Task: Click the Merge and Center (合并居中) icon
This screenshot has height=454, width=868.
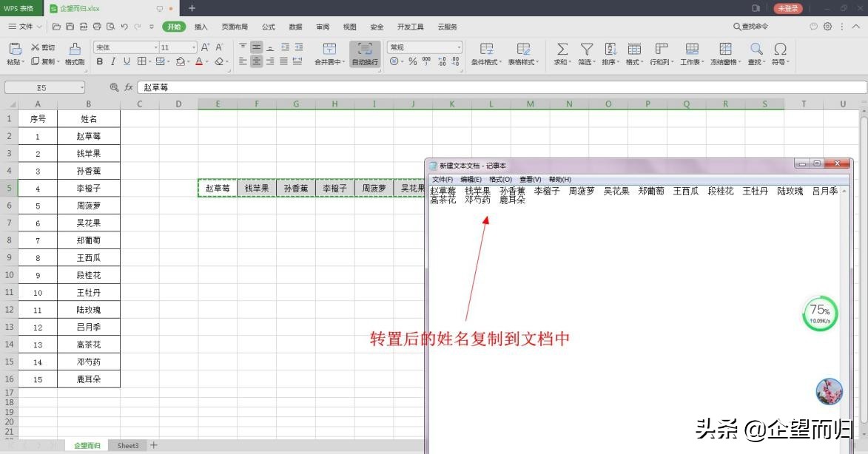Action: pos(329,49)
